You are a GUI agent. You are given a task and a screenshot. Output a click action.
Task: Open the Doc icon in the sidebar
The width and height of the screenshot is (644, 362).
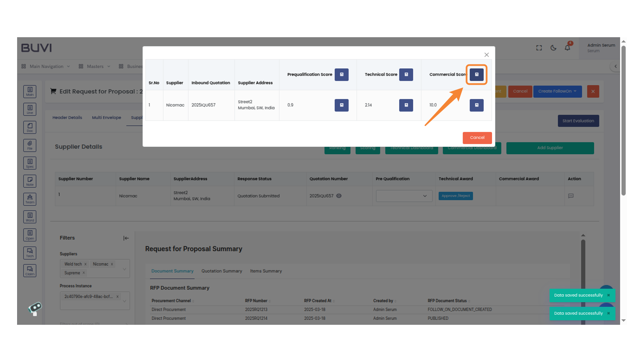point(30,127)
